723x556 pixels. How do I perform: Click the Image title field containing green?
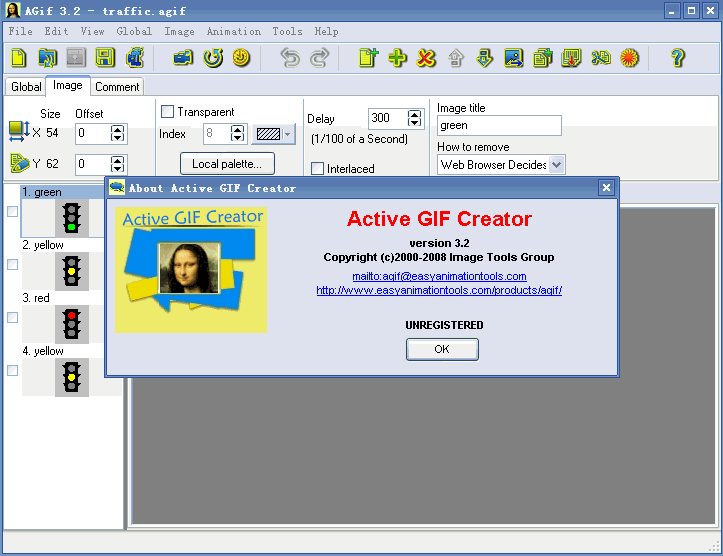[499, 125]
